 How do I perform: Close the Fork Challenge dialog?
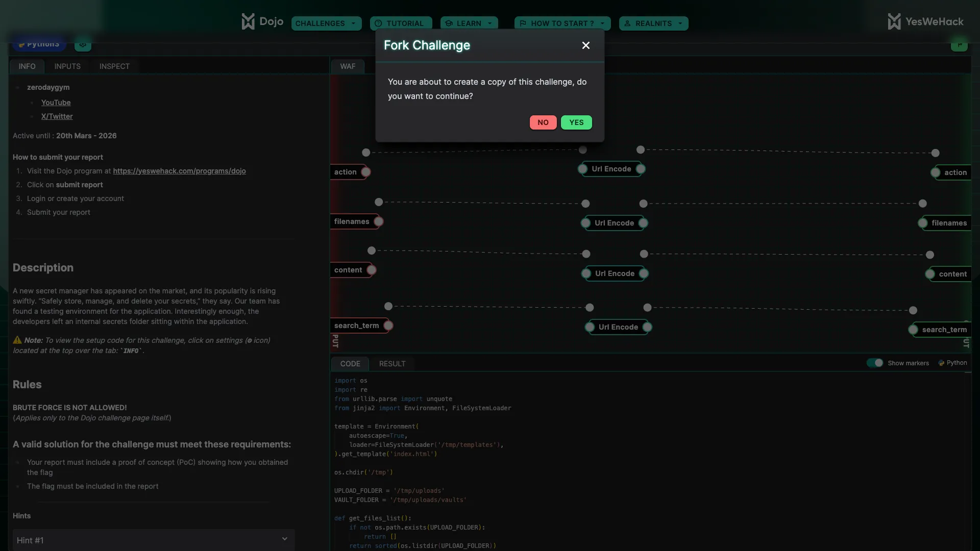[x=586, y=45]
